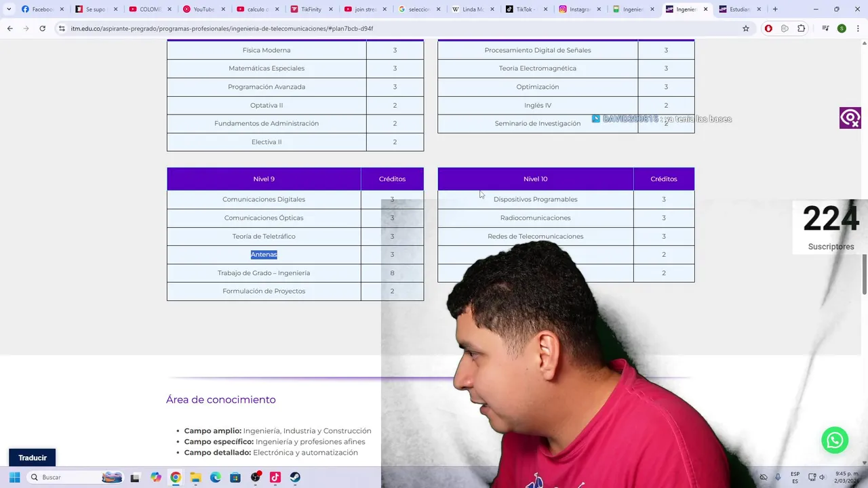Image resolution: width=868 pixels, height=488 pixels.
Task: Click Redes de Telecomunicaciones cell
Action: coord(536,236)
